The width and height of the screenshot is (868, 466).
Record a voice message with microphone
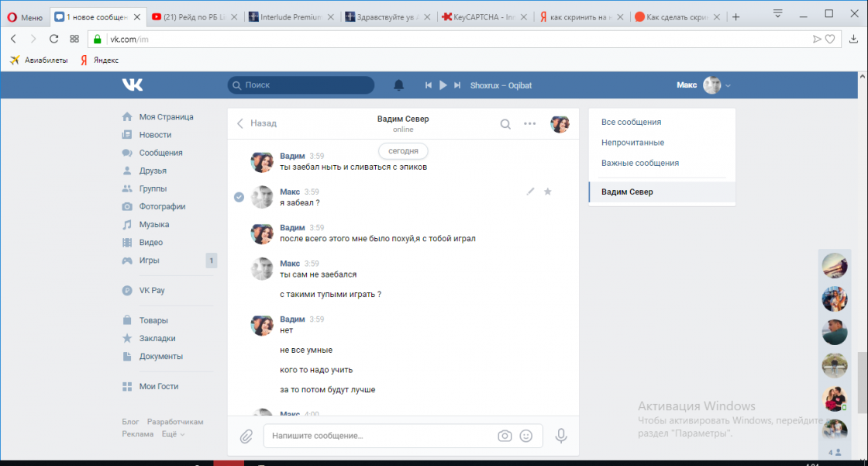(x=561, y=436)
